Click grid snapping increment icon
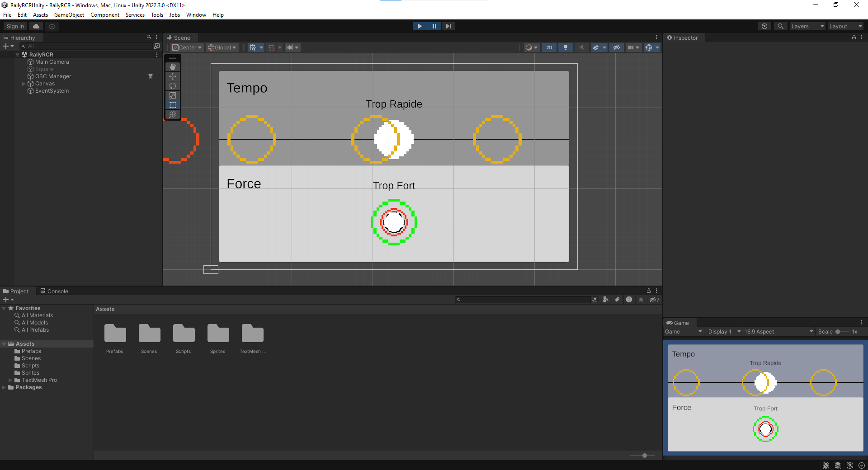This screenshot has height=470, width=868. pyautogui.click(x=271, y=47)
